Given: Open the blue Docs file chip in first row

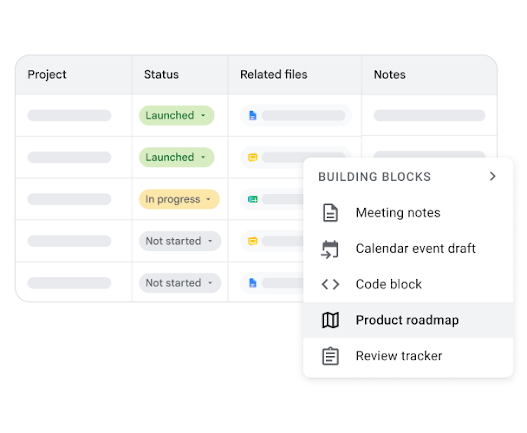Looking at the screenshot, I should (x=296, y=116).
